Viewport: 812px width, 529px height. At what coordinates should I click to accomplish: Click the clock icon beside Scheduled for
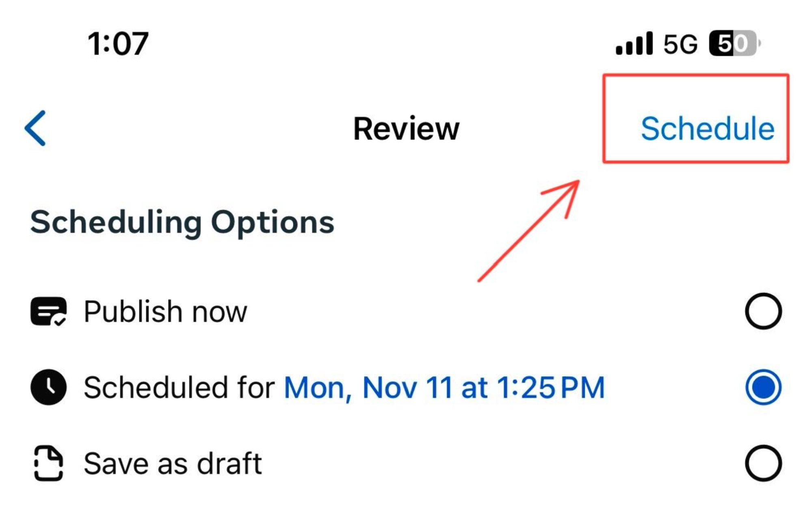tap(48, 387)
